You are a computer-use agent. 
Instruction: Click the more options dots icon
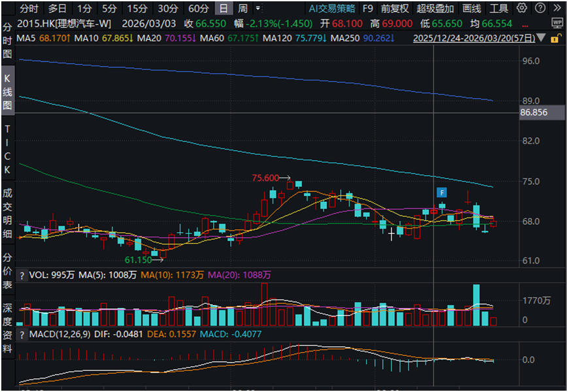pos(544,24)
